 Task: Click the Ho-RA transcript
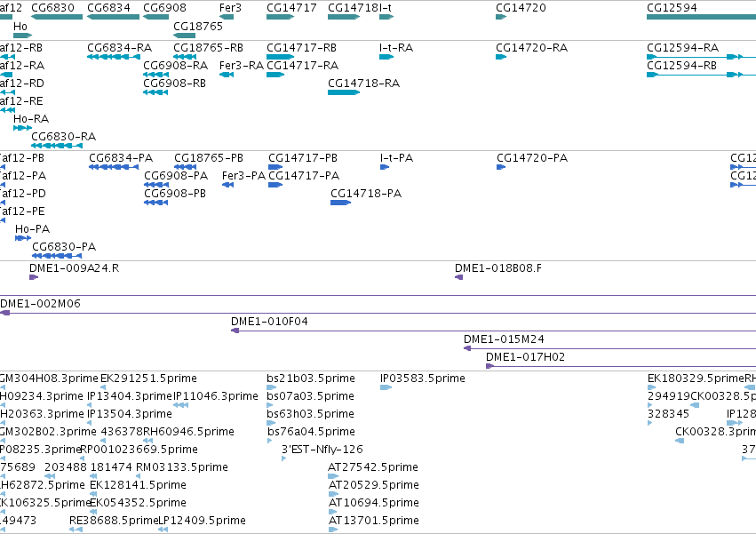[x=23, y=128]
